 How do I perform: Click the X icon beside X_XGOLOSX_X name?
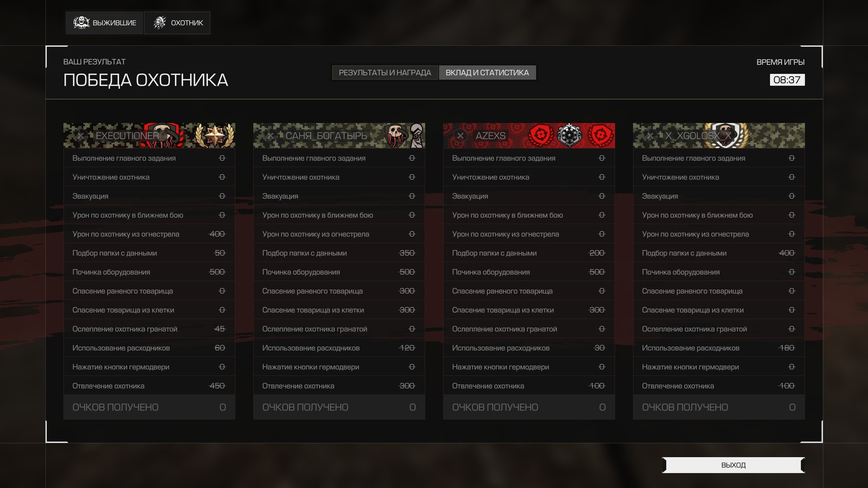point(650,136)
